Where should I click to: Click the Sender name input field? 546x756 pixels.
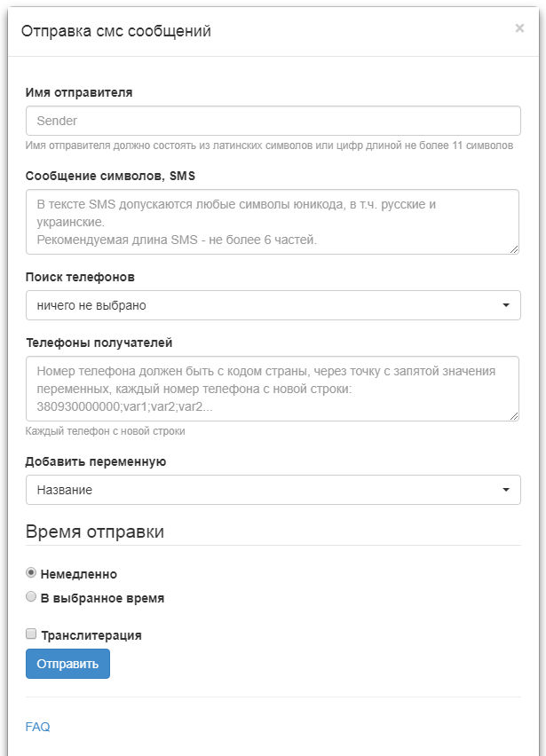(273, 121)
